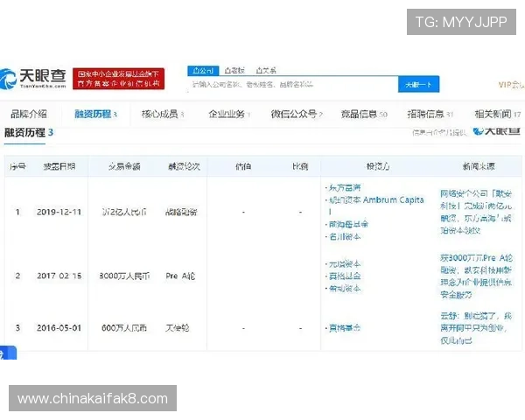This screenshot has height=420, width=525.
Task: Click the 新闻来源 column header
Action: point(479,166)
